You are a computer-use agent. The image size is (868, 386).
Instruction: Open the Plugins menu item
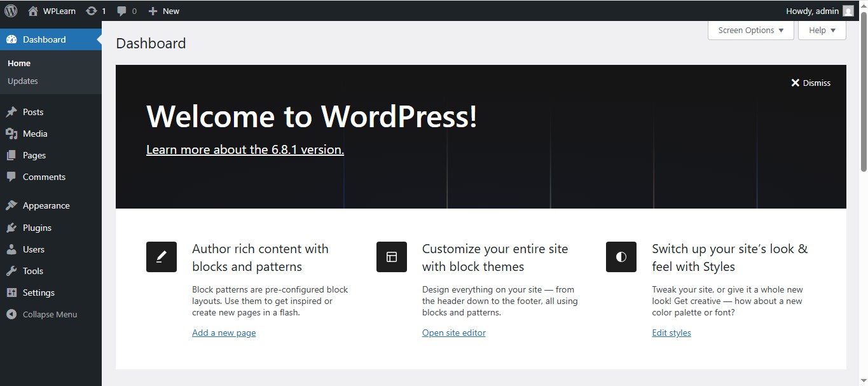tap(37, 228)
